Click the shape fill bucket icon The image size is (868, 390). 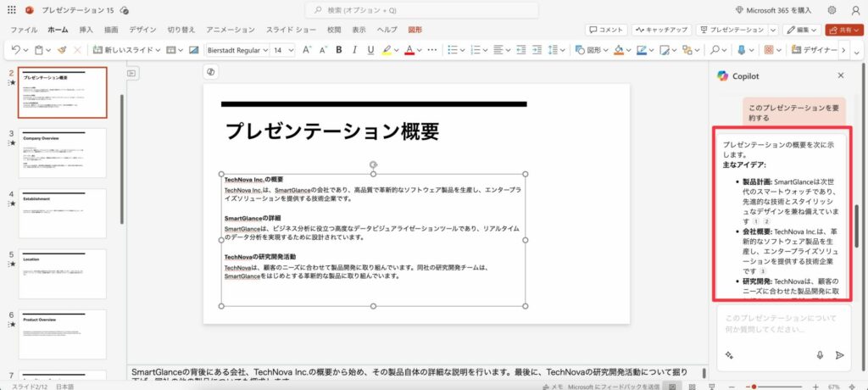pyautogui.click(x=619, y=50)
